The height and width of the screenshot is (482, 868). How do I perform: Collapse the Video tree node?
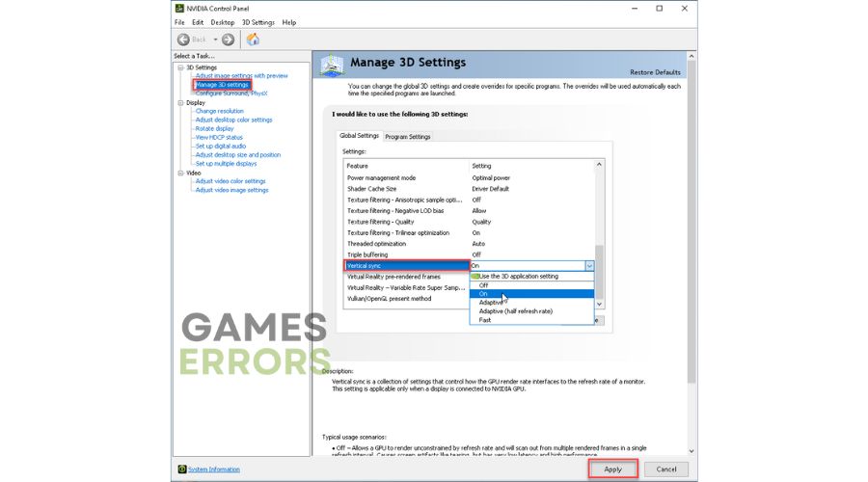pyautogui.click(x=180, y=174)
